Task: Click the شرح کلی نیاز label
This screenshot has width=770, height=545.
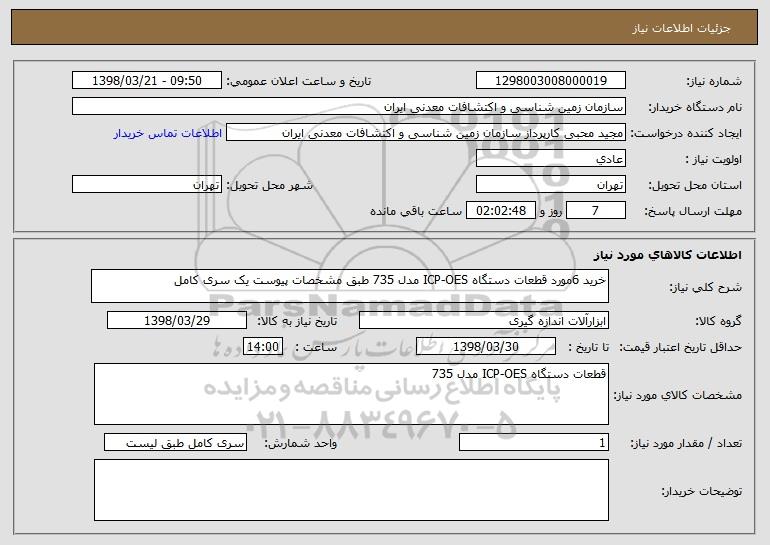Action: 706,288
